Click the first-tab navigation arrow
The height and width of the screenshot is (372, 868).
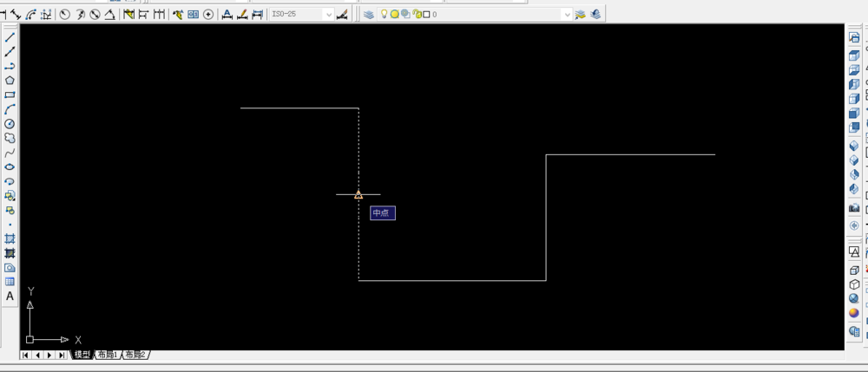[25, 355]
